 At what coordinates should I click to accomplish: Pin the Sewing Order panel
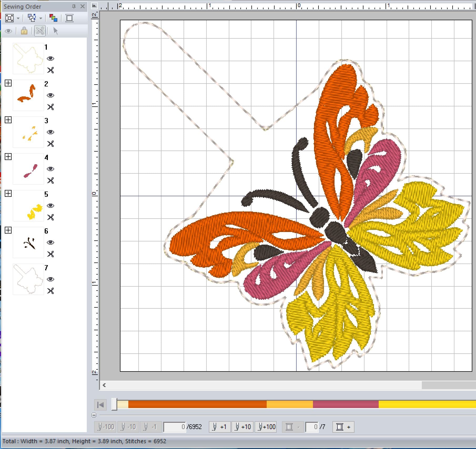click(74, 6)
